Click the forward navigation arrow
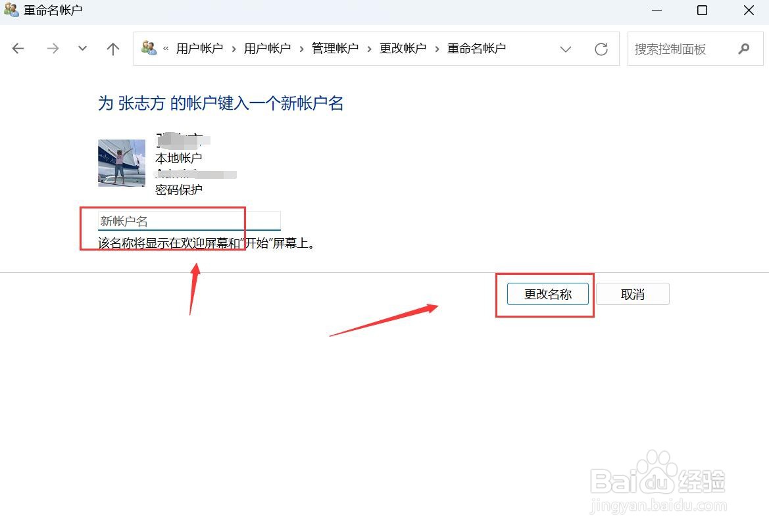The height and width of the screenshot is (532, 769). pos(52,48)
